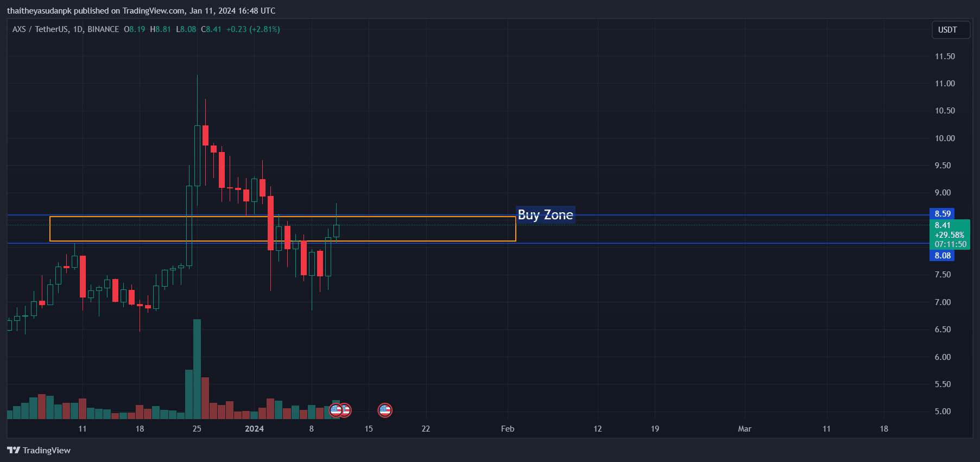This screenshot has width=980, height=462.
Task: Click the Feb label on the time axis
Action: pos(508,429)
